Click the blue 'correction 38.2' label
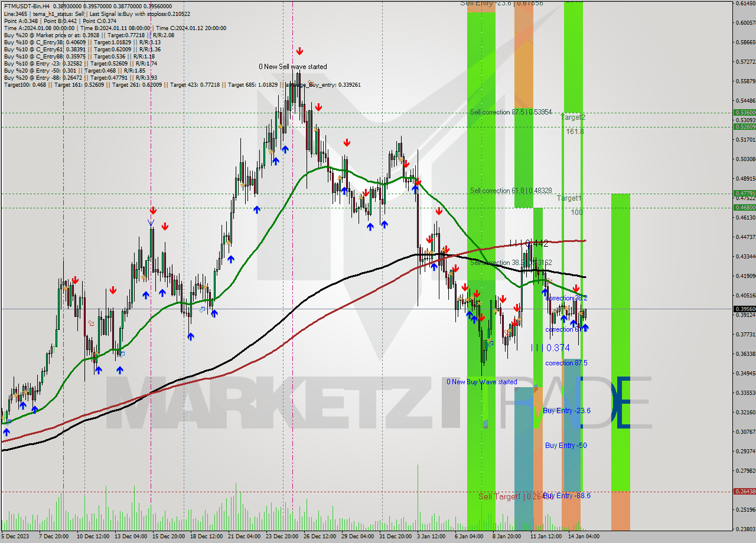This screenshot has width=756, height=543. pos(566,298)
